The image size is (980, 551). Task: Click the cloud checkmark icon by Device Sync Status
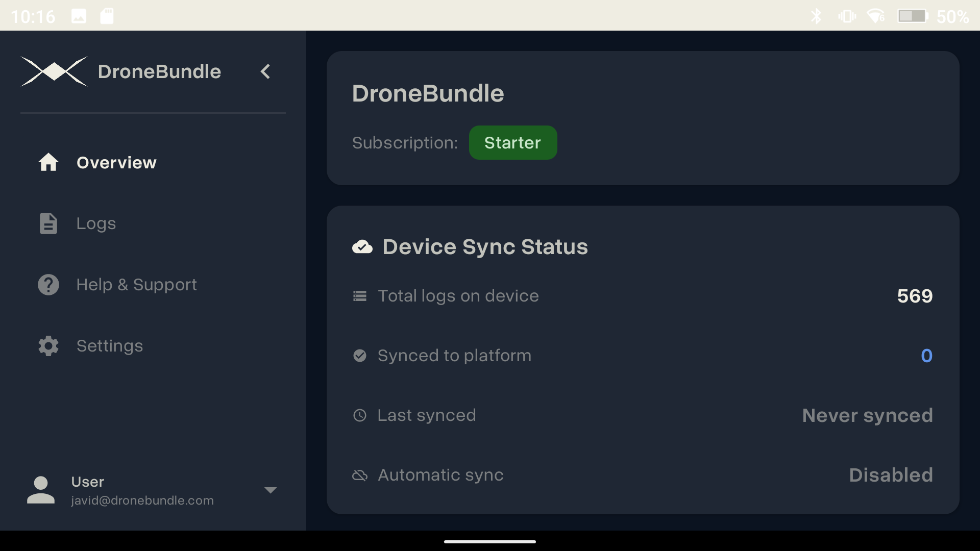coord(362,246)
